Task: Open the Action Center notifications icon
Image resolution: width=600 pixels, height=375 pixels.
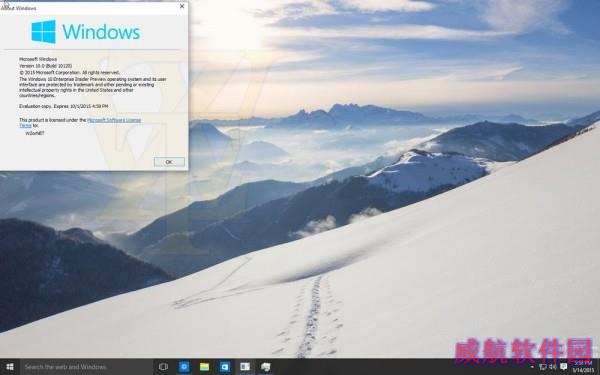Action: (x=564, y=367)
